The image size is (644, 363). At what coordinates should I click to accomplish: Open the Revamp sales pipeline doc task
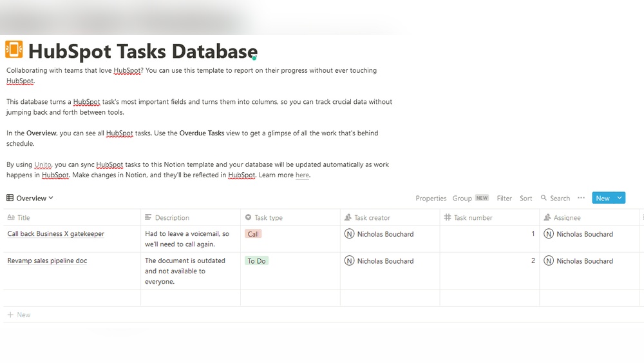point(47,260)
